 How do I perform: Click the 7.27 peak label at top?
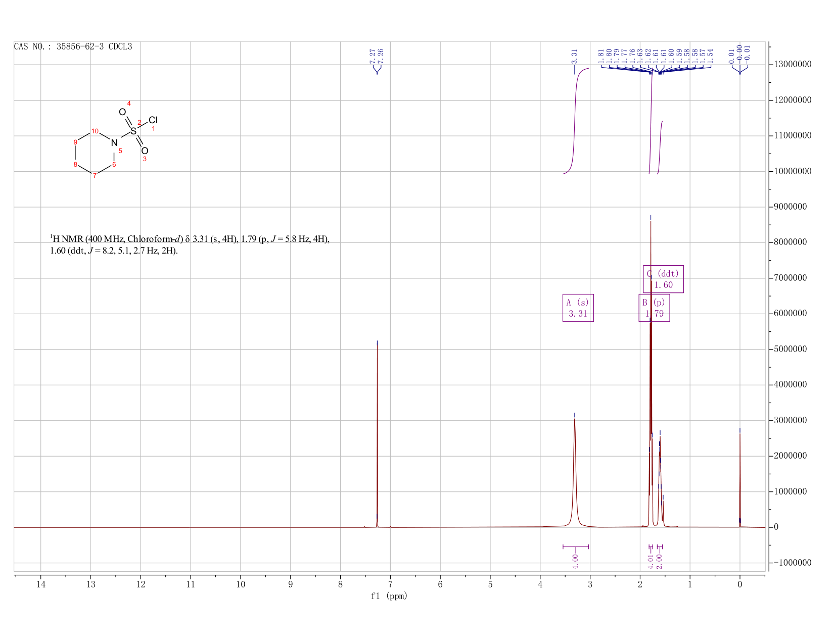[373, 56]
